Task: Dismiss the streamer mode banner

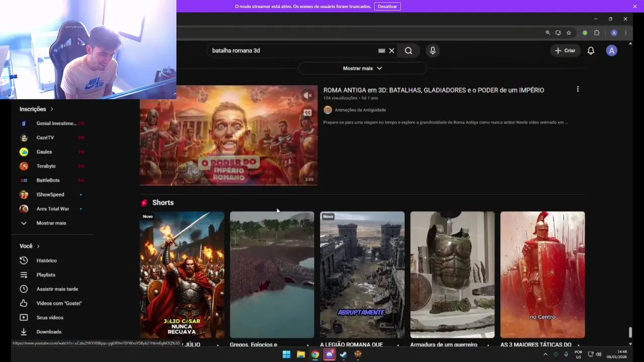Action: [635, 6]
